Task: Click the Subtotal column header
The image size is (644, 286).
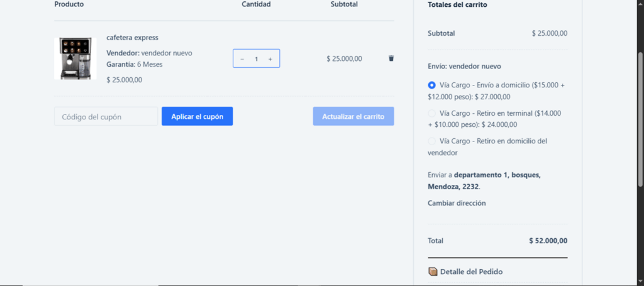Action: (344, 4)
